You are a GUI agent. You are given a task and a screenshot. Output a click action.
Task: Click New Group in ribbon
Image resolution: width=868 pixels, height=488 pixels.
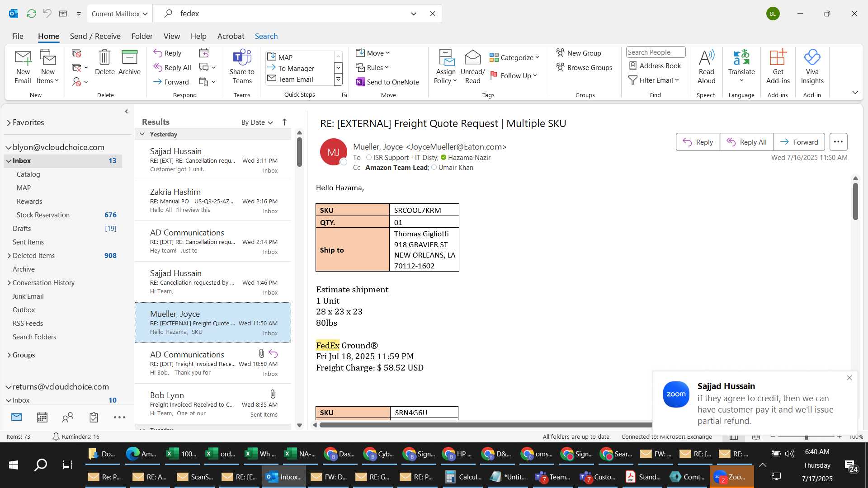coord(578,53)
